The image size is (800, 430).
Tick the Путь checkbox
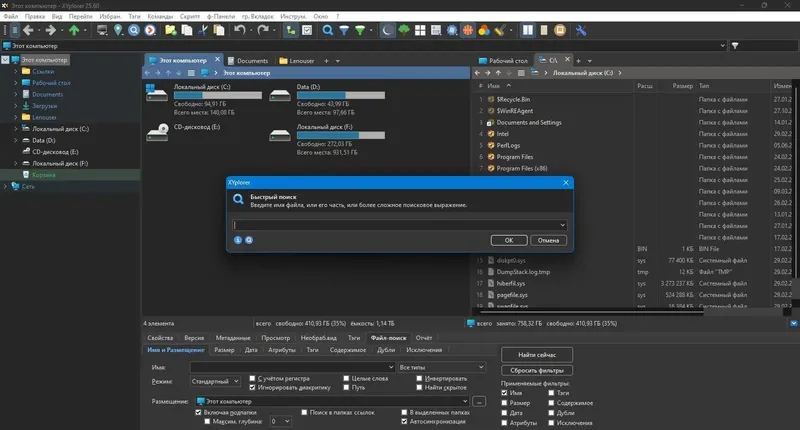click(x=346, y=388)
